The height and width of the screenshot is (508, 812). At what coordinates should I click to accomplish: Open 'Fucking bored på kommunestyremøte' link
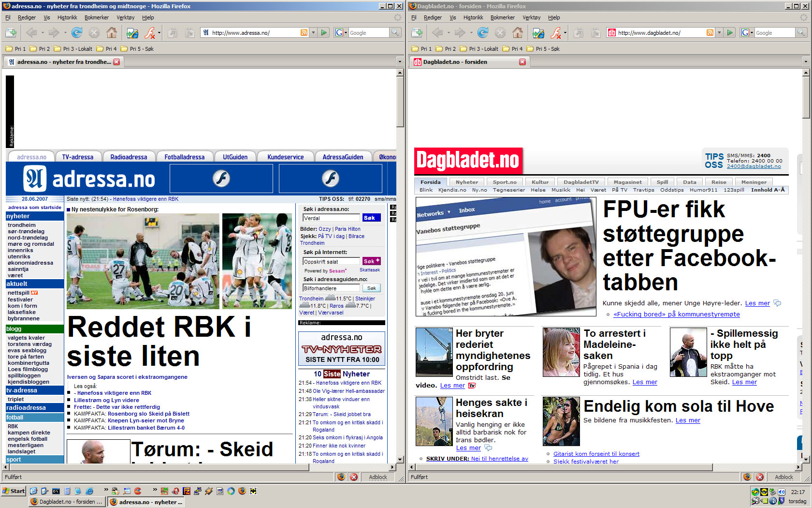tap(677, 314)
